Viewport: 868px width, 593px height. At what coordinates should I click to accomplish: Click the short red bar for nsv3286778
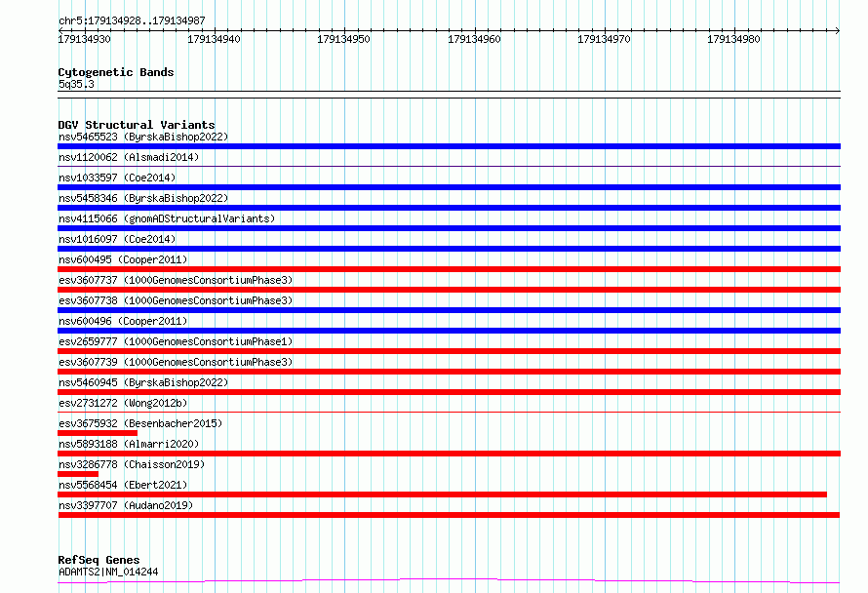pyautogui.click(x=78, y=474)
